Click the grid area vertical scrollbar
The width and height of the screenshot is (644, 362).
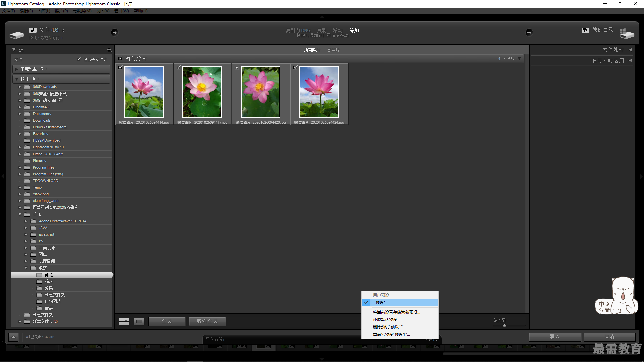click(526, 183)
